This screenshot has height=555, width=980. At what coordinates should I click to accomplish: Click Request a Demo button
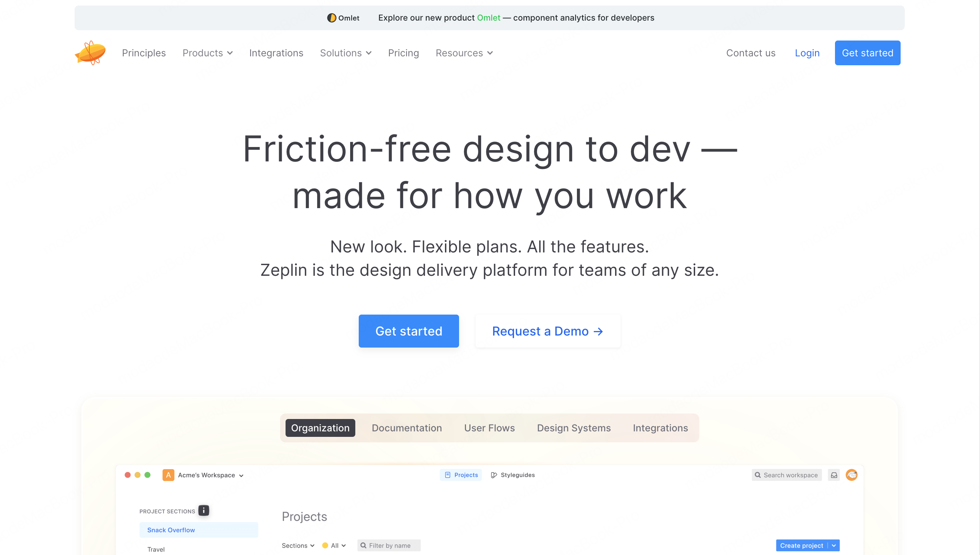pyautogui.click(x=548, y=331)
